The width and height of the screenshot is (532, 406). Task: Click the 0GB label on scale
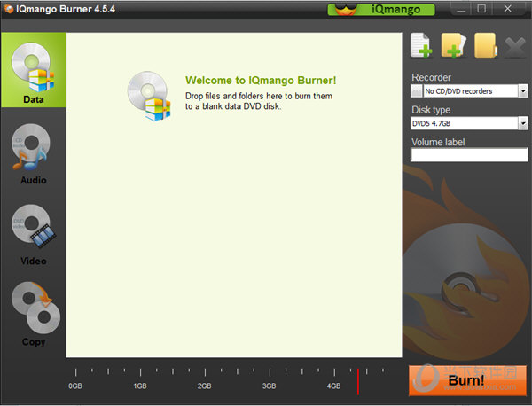[x=75, y=386]
